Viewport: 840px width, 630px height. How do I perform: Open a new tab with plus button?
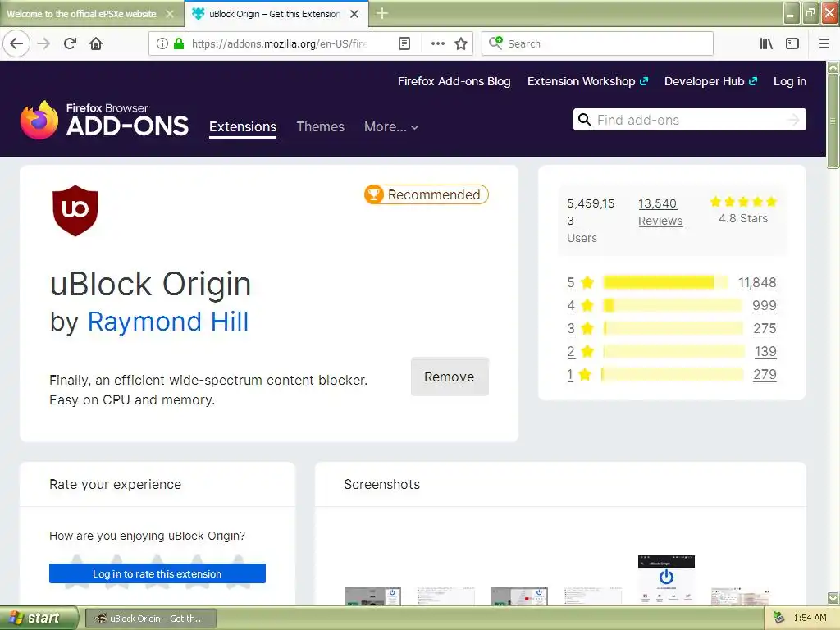coord(382,13)
